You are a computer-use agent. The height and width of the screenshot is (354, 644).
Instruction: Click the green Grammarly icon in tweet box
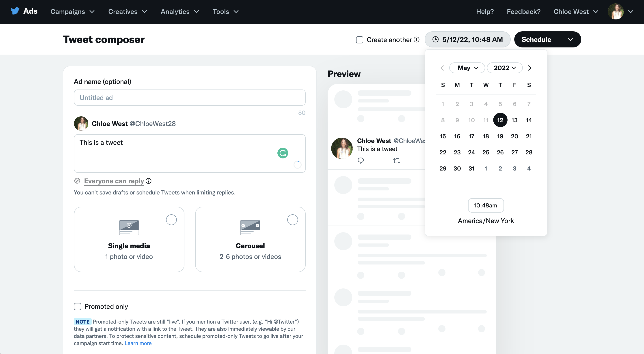tap(283, 153)
